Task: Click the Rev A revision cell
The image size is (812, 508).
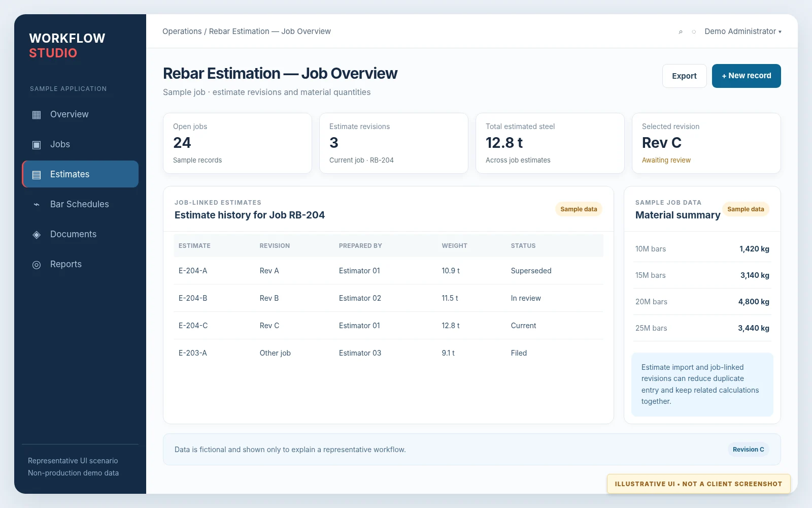Action: click(269, 271)
